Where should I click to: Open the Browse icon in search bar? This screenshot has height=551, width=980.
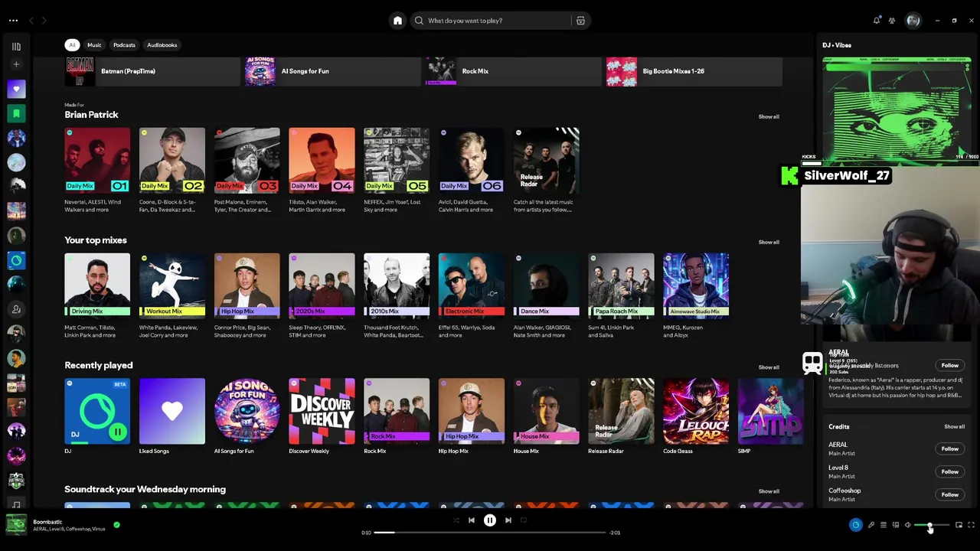pos(580,21)
